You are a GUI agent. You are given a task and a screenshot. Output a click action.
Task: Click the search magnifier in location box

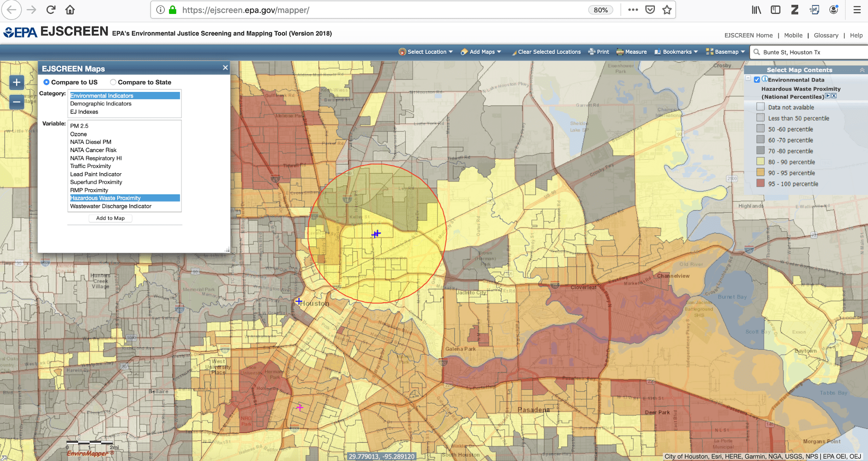pyautogui.click(x=757, y=52)
